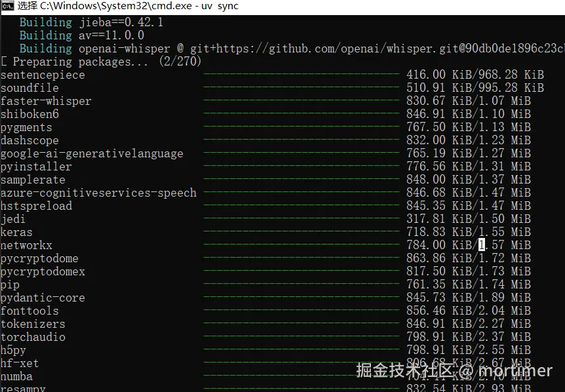The image size is (565, 392).
Task: Click the 'samplerate' package name
Action: point(33,180)
